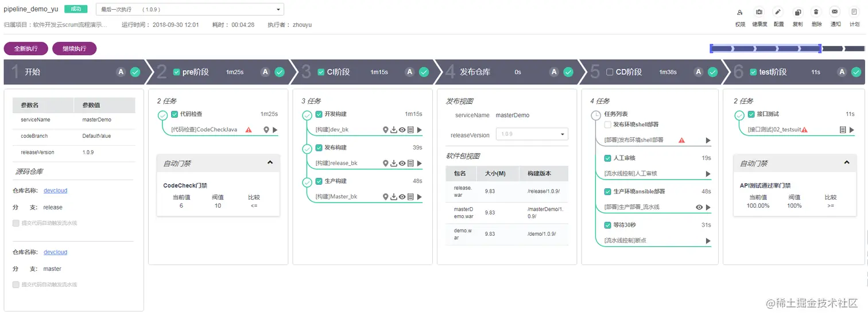Run the 人工审核 task with play icon
This screenshot has width=868, height=319.
708,174
